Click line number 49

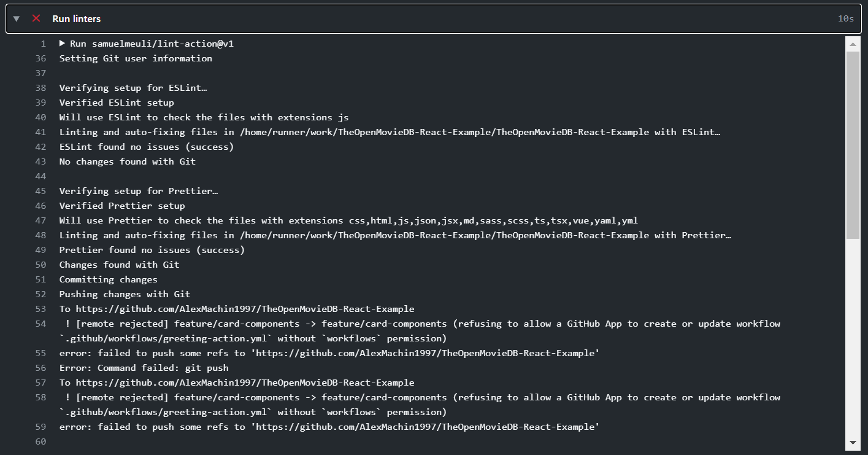coord(40,250)
